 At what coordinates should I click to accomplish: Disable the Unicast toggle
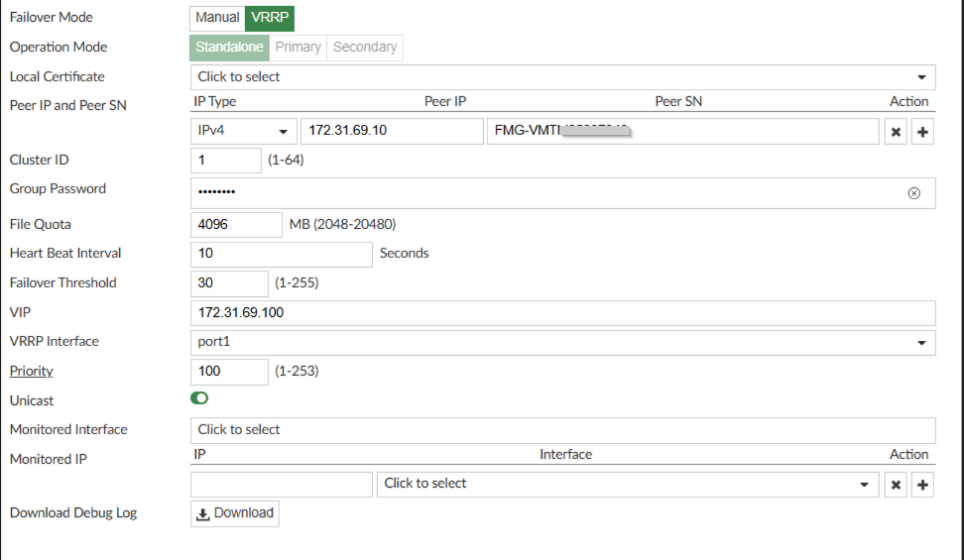click(x=199, y=398)
